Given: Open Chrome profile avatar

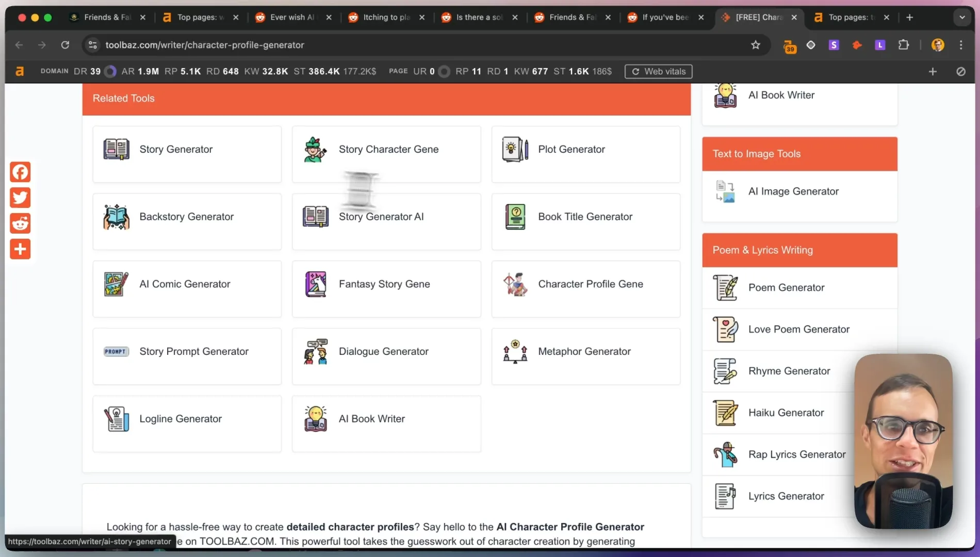Looking at the screenshot, I should (x=938, y=45).
